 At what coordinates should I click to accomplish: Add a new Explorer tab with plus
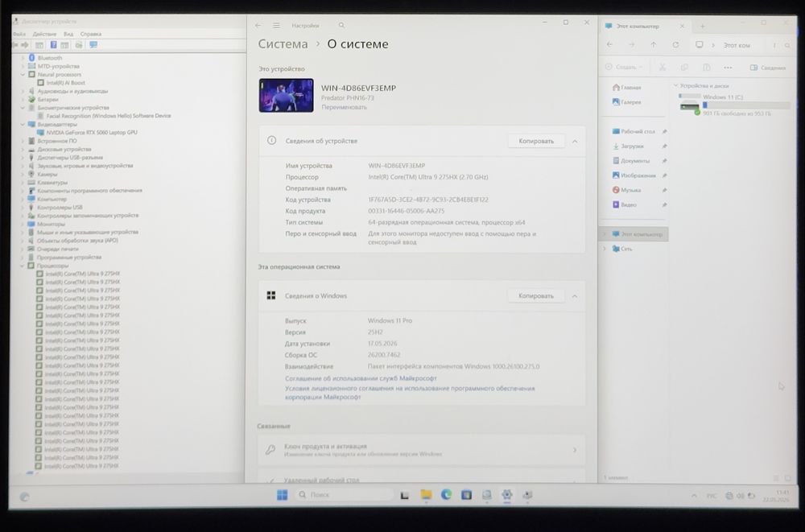[x=702, y=26]
